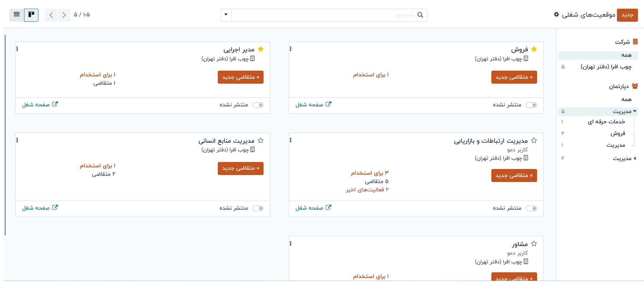The height and width of the screenshot is (289, 644).
Task: Switch to list view
Action: (17, 15)
